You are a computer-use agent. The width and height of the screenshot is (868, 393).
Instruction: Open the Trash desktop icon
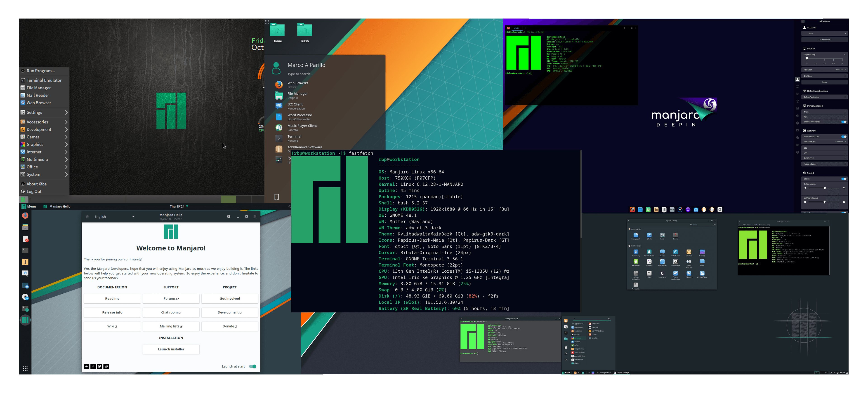click(304, 33)
